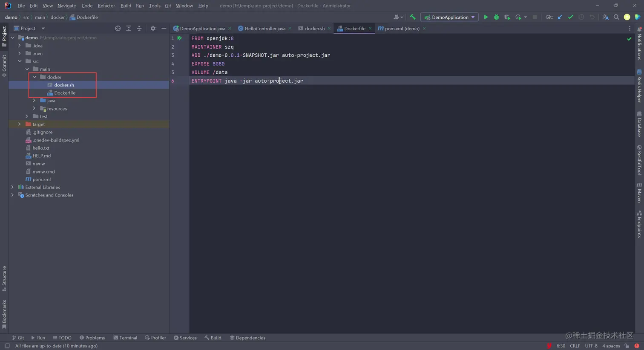Click the yellow round IDE updates icon

click(627, 17)
